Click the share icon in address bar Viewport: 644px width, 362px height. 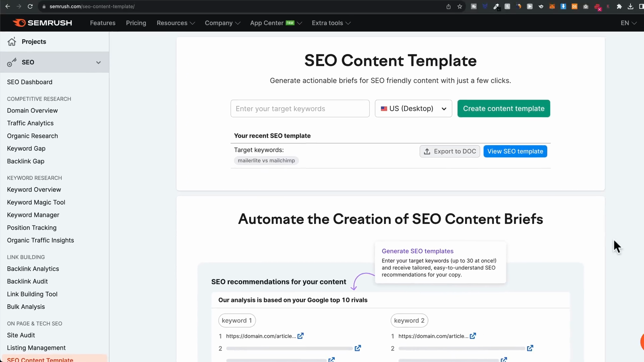448,6
